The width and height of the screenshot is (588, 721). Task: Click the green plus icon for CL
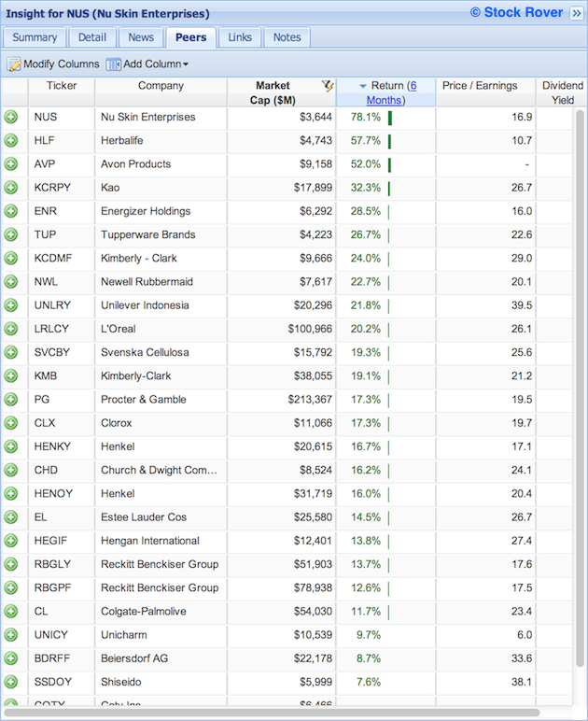tap(10, 611)
